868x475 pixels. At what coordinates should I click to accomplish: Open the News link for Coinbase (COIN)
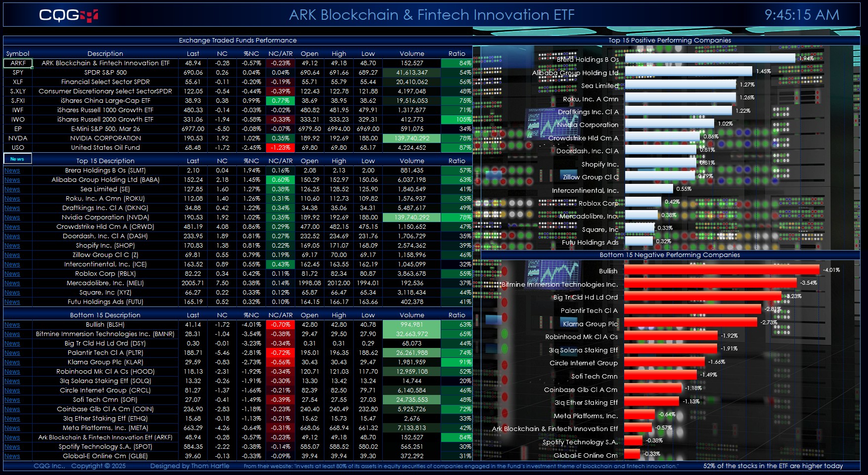coord(12,409)
